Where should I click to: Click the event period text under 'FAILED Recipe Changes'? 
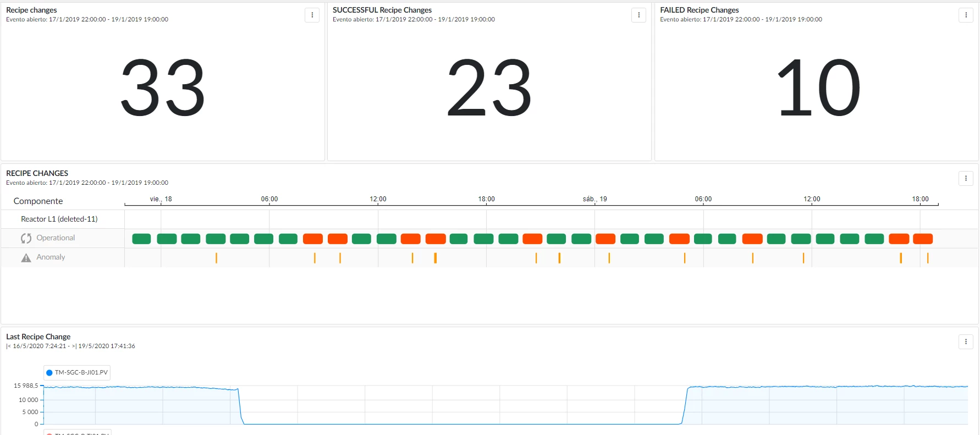741,19
